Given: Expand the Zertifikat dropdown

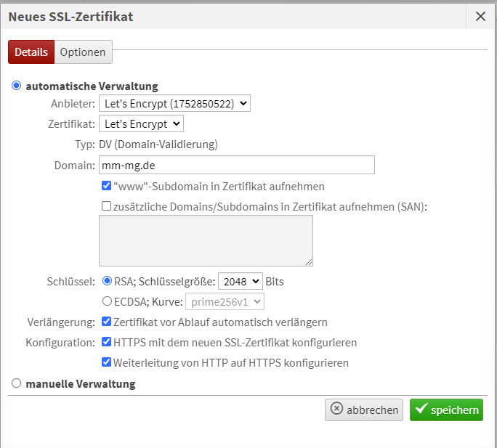Looking at the screenshot, I should click(141, 124).
